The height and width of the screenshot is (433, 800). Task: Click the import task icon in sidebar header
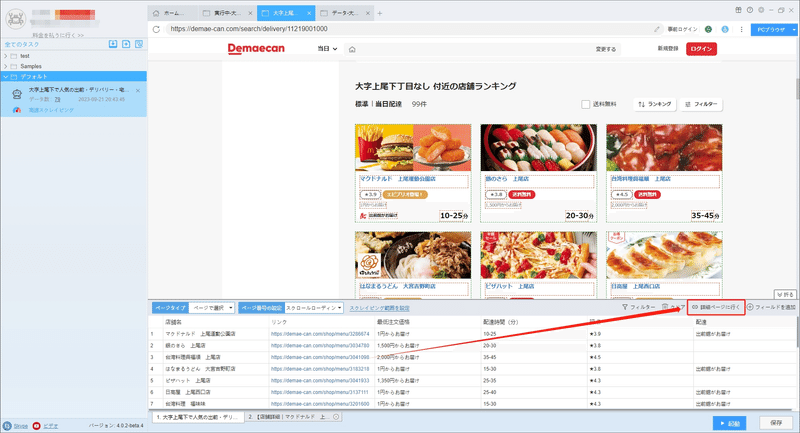(x=113, y=44)
